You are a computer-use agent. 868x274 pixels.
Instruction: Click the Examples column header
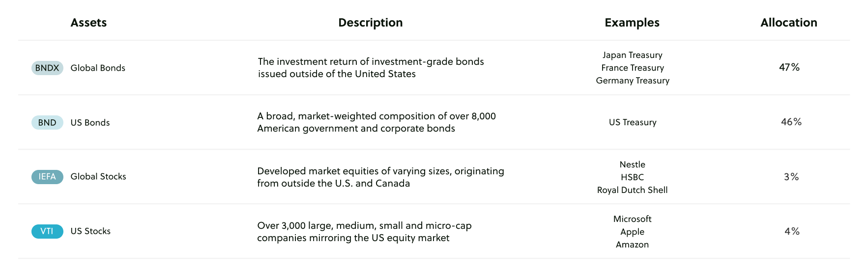coord(632,23)
